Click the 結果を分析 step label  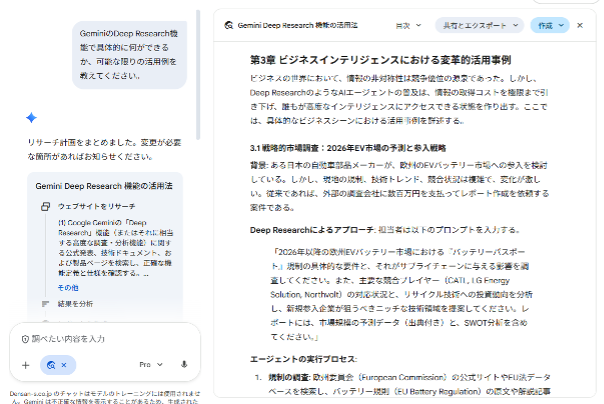(x=76, y=304)
